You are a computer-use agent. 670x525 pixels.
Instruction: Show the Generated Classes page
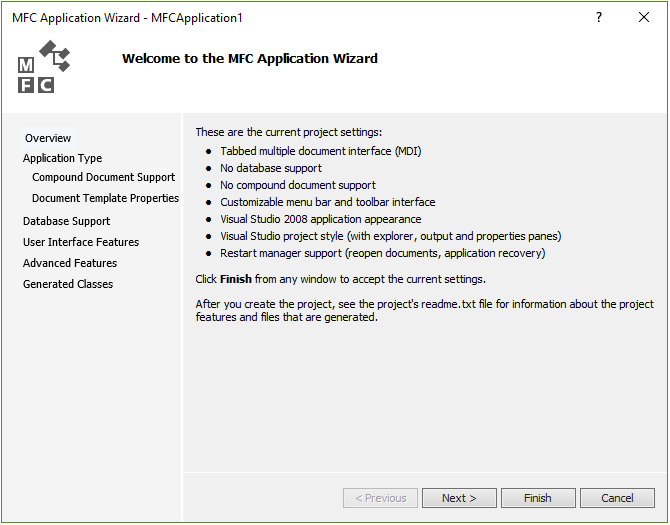coord(68,284)
